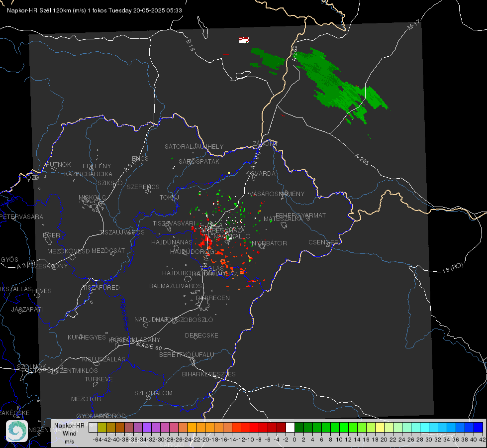The height and width of the screenshot is (448, 487).
Task: Select the HAJDÚDOROG city label
Action: (x=192, y=251)
